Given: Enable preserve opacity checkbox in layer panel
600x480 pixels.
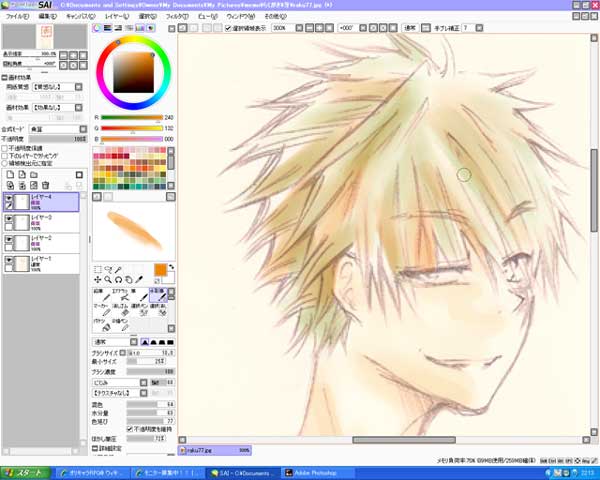Looking at the screenshot, I should pos(5,148).
